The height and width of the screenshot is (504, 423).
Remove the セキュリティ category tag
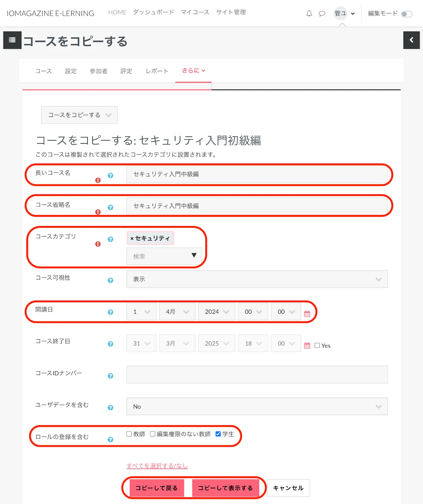(132, 238)
